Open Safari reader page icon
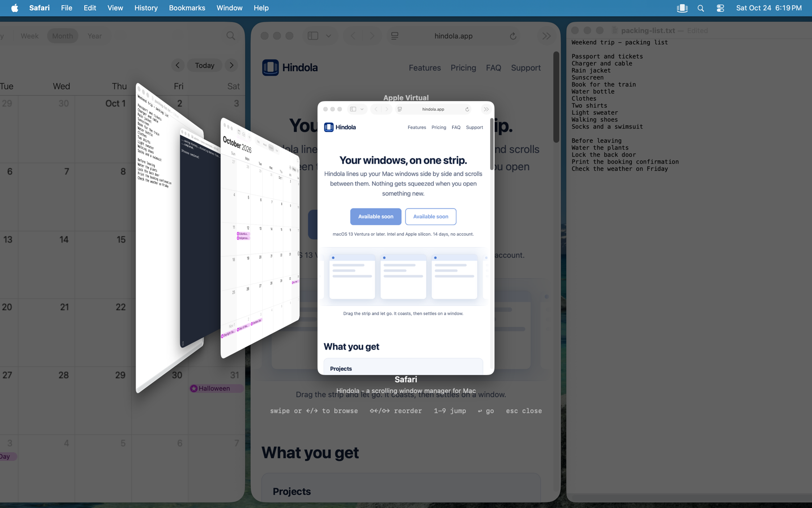 (x=395, y=36)
